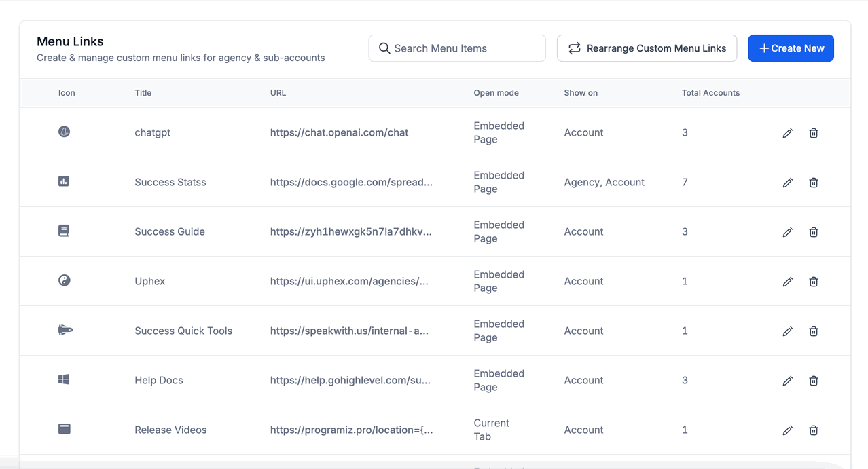Edit the Success Statss link

click(787, 183)
